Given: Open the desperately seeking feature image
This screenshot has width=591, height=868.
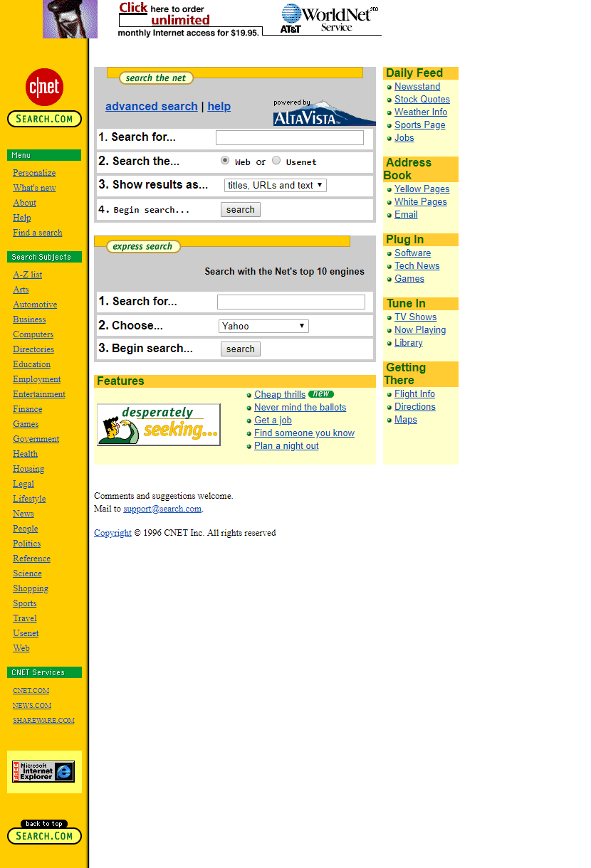Looking at the screenshot, I should 158,425.
